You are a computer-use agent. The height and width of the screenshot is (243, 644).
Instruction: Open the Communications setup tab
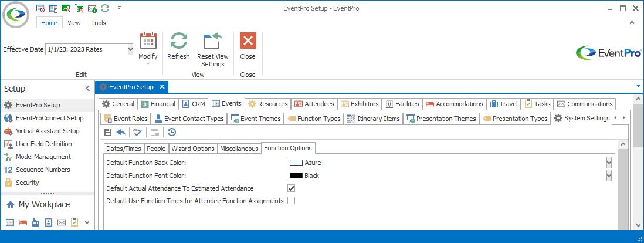585,104
